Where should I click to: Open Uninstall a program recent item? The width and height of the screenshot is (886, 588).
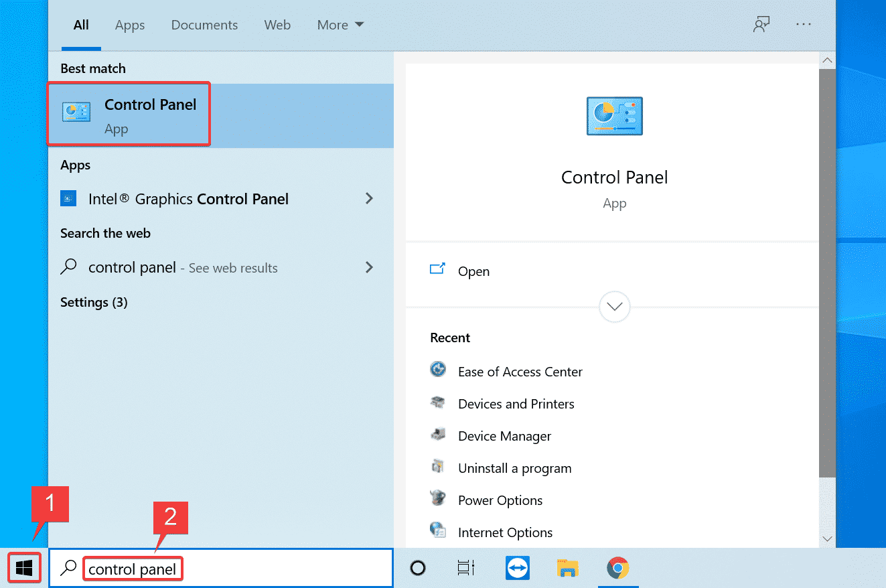[x=514, y=468]
